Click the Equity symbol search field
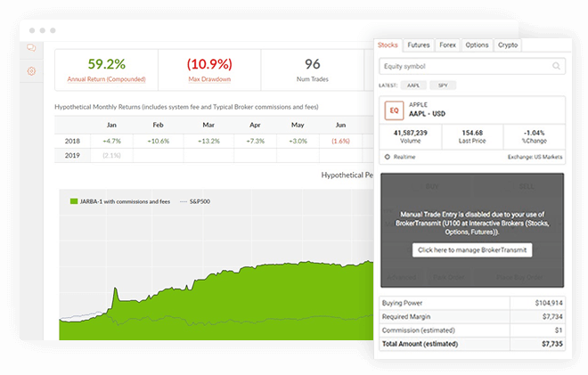The width and height of the screenshot is (588, 375). 463,67
